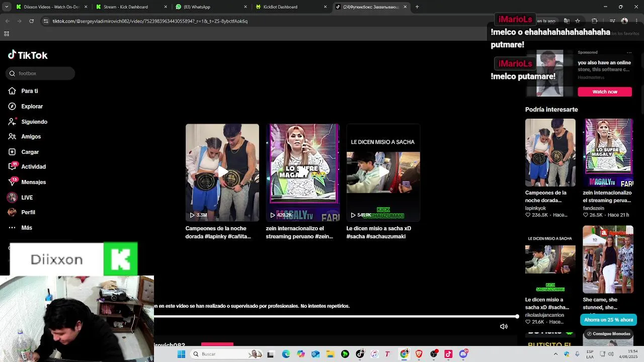
Task: Open Windows Start menu
Action: pos(181,354)
